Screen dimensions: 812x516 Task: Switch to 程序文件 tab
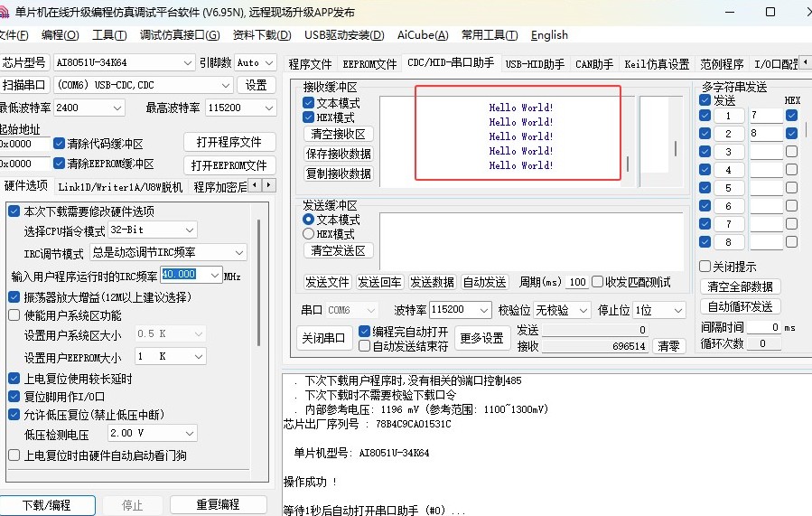(310, 64)
